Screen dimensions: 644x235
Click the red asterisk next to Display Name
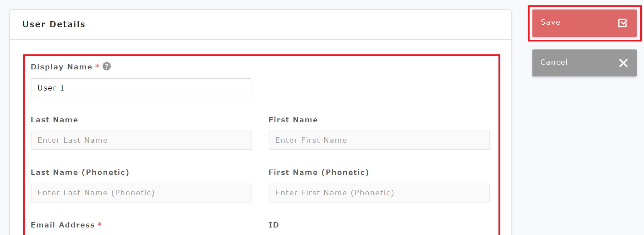click(97, 66)
